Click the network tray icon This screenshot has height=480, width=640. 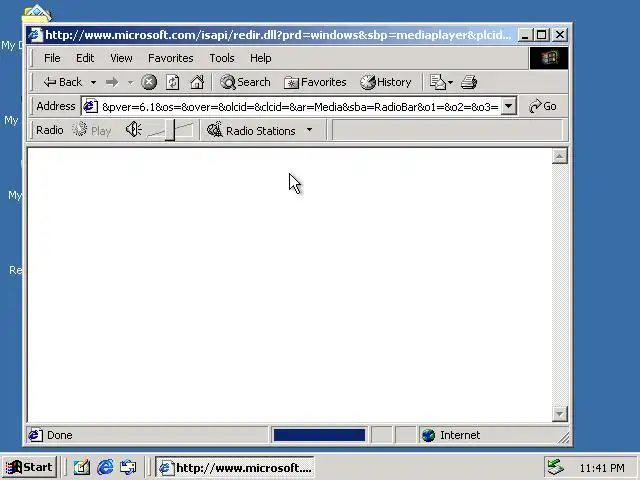[555, 467]
